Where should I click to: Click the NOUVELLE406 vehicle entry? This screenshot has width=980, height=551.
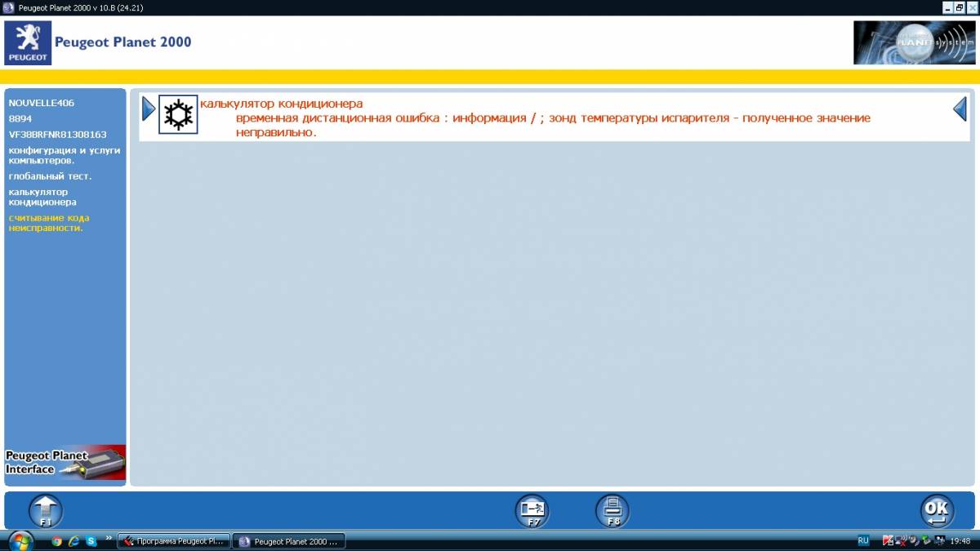pos(41,104)
